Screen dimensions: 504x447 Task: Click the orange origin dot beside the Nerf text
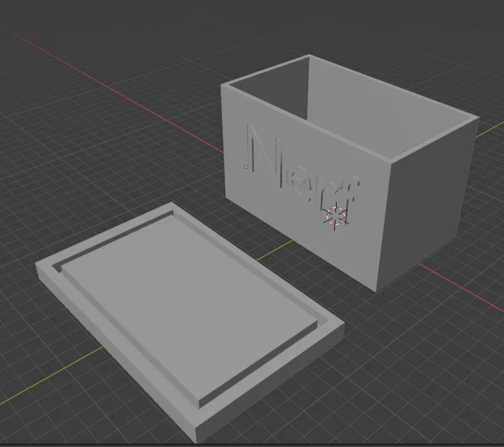coord(246,167)
